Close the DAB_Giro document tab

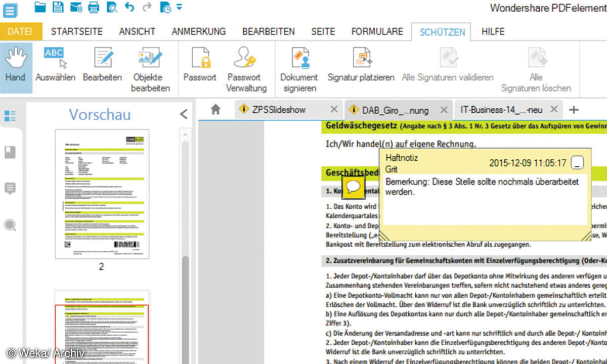[x=444, y=110]
